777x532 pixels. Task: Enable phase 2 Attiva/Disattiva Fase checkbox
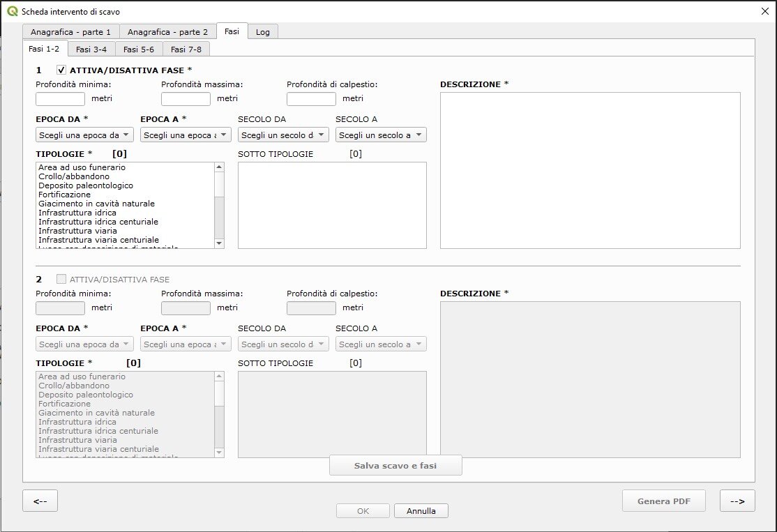(x=61, y=279)
